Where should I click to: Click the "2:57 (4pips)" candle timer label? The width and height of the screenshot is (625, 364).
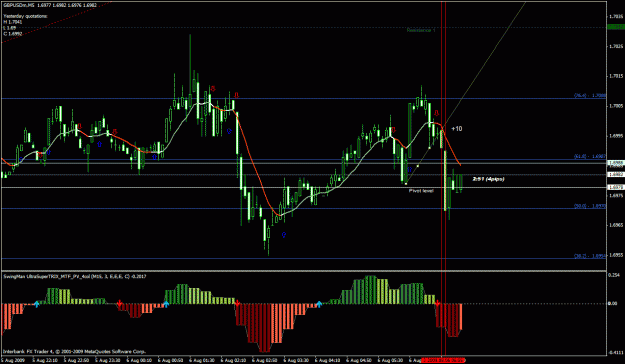click(x=488, y=179)
